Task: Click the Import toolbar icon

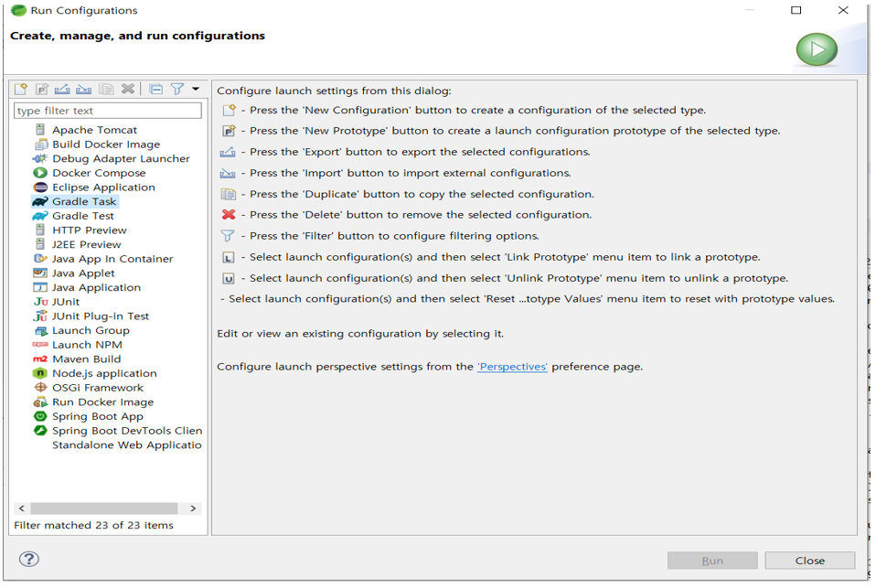Action: (84, 89)
